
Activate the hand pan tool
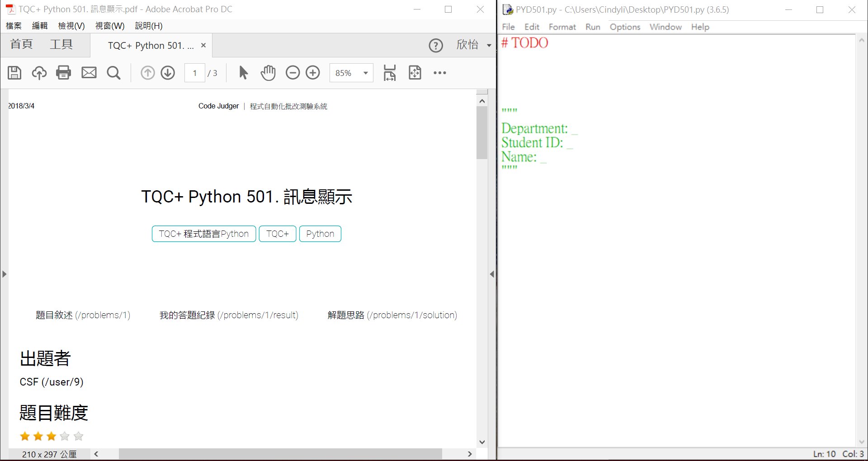268,73
